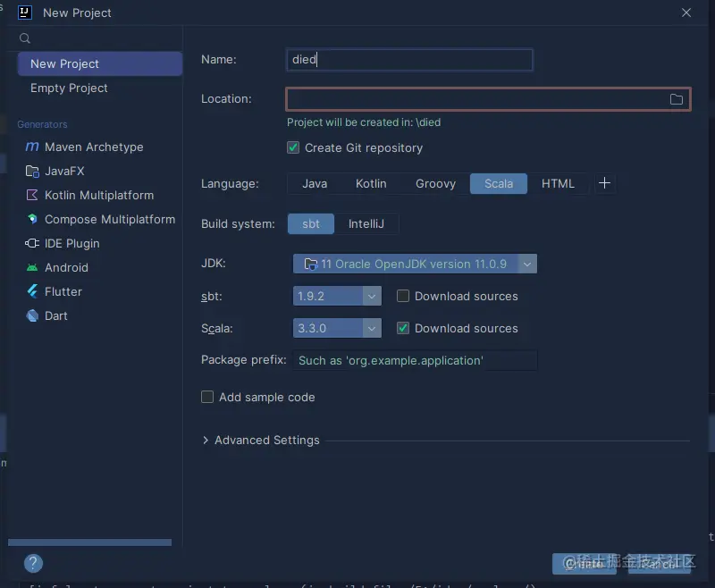Choose Compose Multiplatform generator
715x588 pixels.
coord(110,219)
